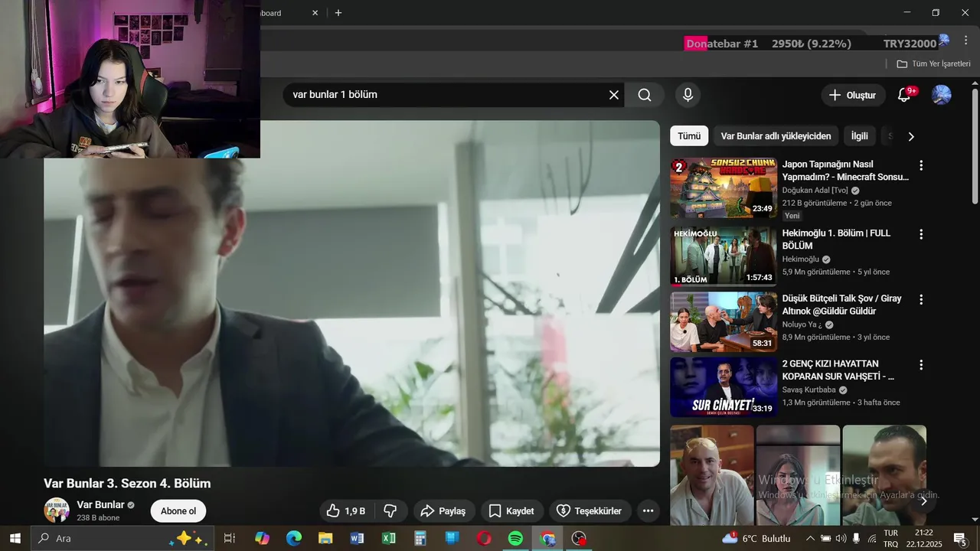Dislike the video with thumbs down
Image resolution: width=980 pixels, height=551 pixels.
point(390,511)
